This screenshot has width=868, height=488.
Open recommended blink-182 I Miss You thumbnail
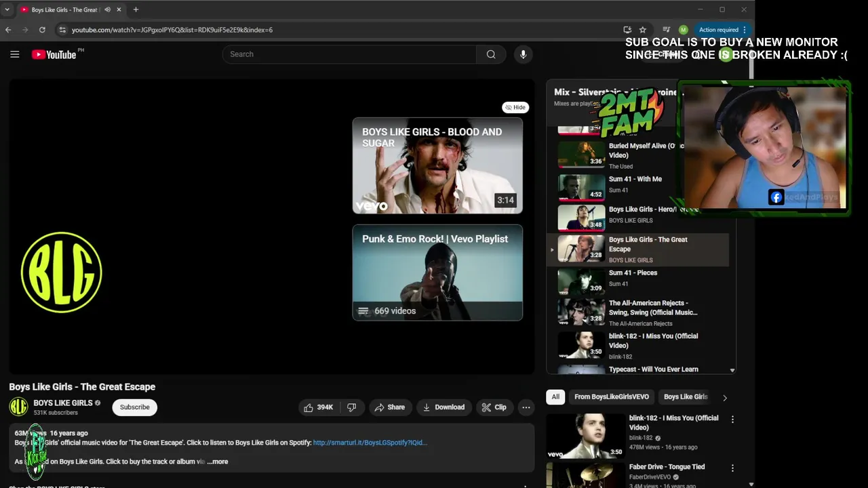pyautogui.click(x=585, y=436)
